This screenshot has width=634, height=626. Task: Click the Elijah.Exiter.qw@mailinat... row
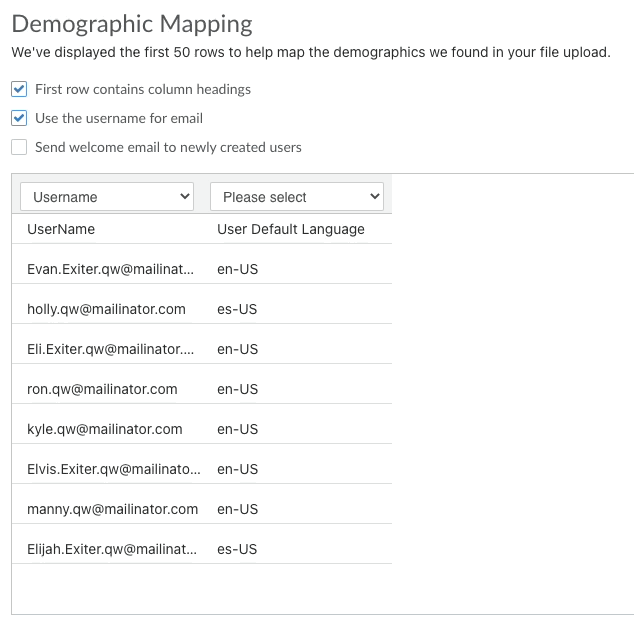[x=202, y=549]
